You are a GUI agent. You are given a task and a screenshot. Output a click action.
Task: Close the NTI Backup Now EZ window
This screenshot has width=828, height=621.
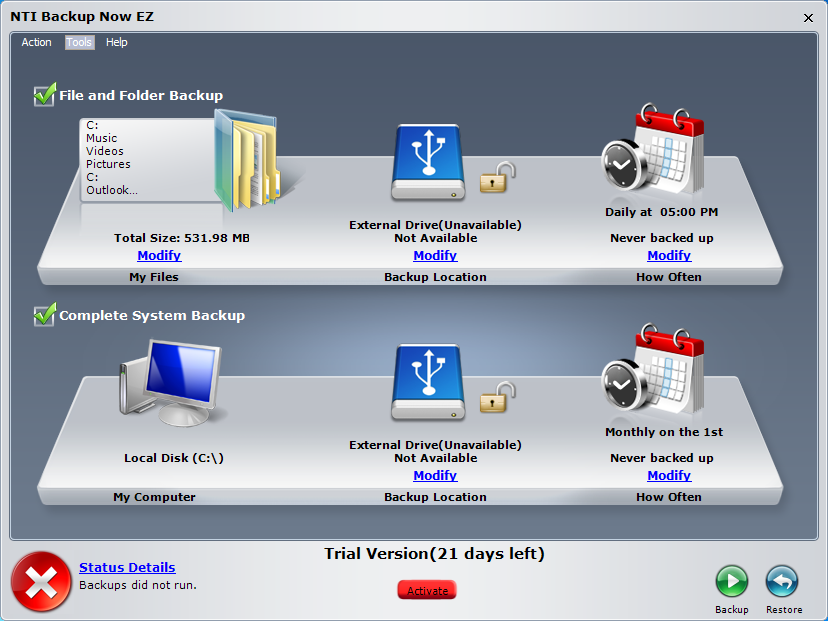tap(808, 18)
